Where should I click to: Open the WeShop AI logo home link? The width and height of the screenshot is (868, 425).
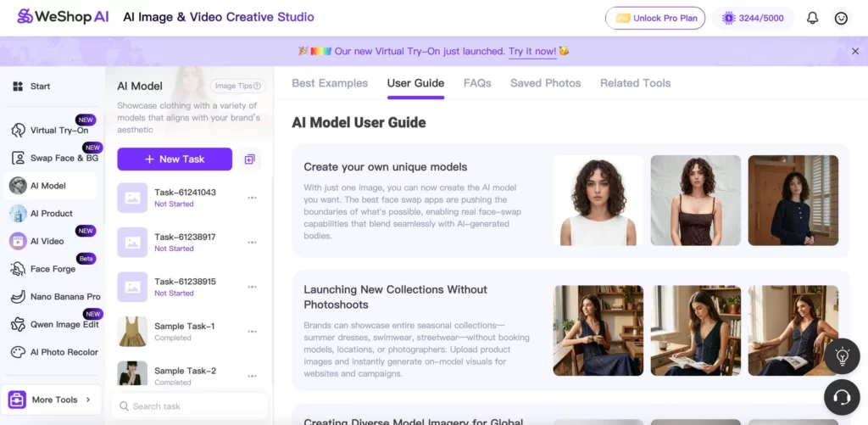pyautogui.click(x=63, y=17)
